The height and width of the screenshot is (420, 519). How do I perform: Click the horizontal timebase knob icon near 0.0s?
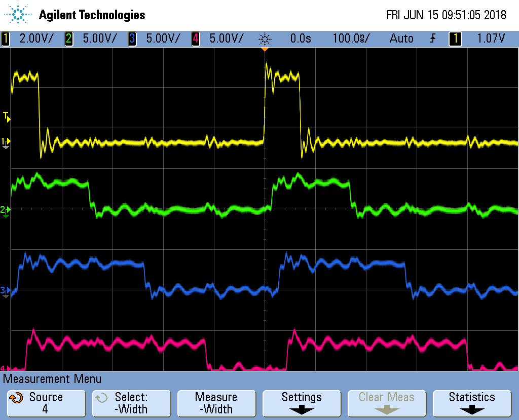click(x=264, y=38)
